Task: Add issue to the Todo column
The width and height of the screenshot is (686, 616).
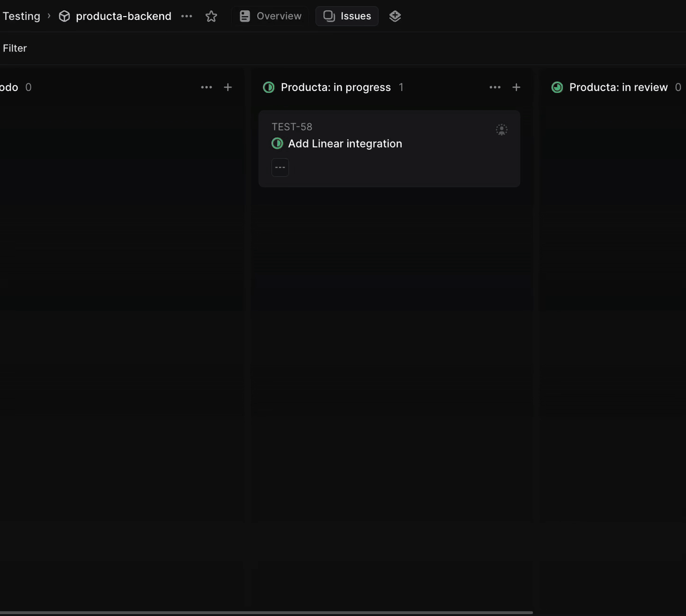Action: [x=228, y=87]
